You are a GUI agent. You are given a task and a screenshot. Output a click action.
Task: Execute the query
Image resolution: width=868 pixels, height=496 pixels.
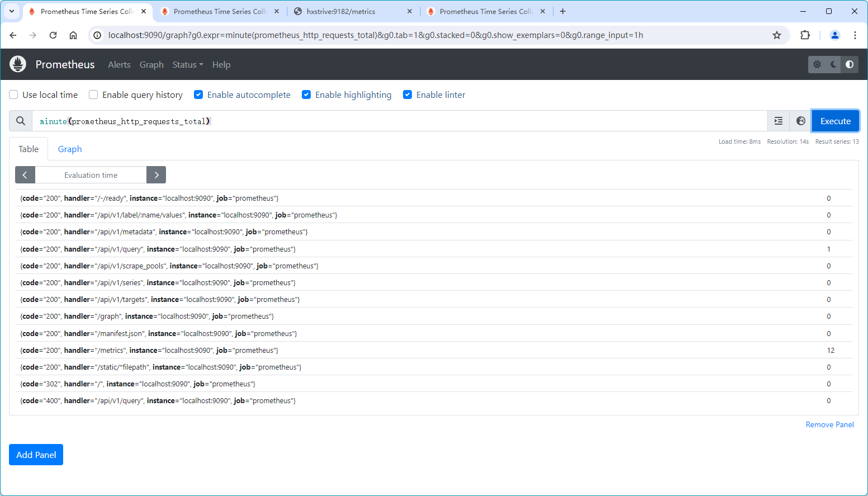(836, 121)
